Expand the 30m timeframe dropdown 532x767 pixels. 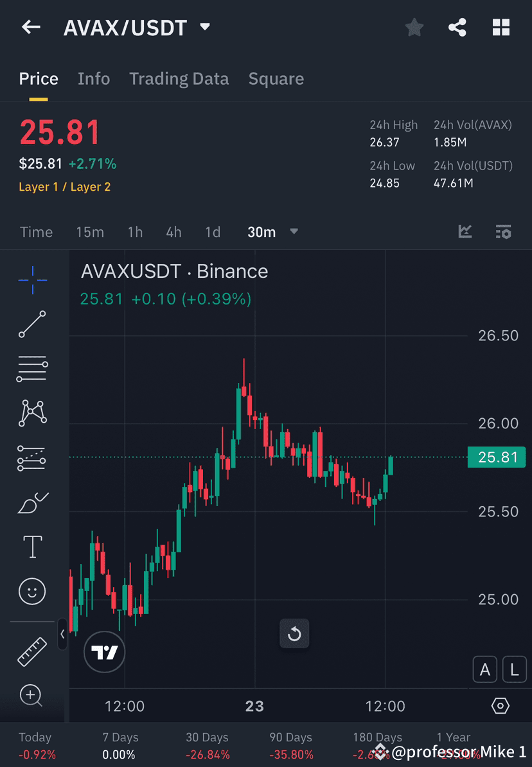294,232
